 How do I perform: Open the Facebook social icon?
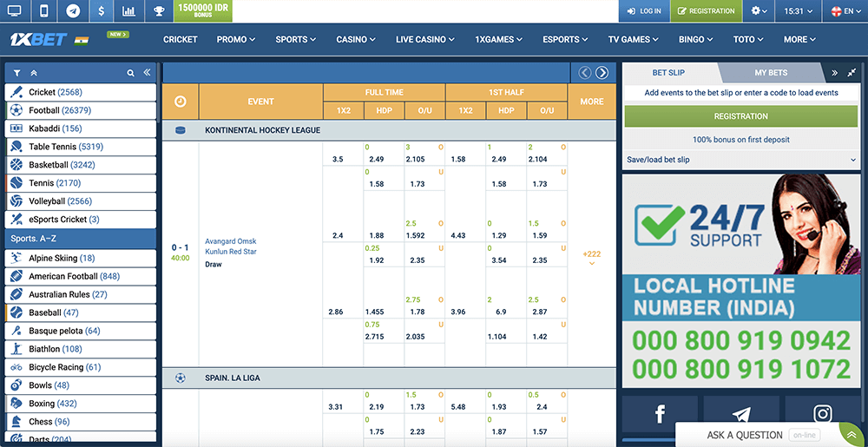coord(659,415)
